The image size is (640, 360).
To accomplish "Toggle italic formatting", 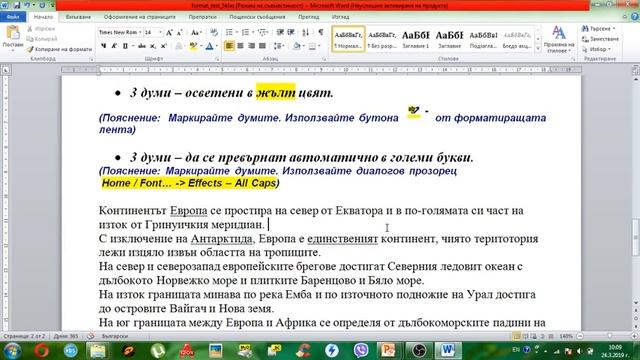I will 114,46.
